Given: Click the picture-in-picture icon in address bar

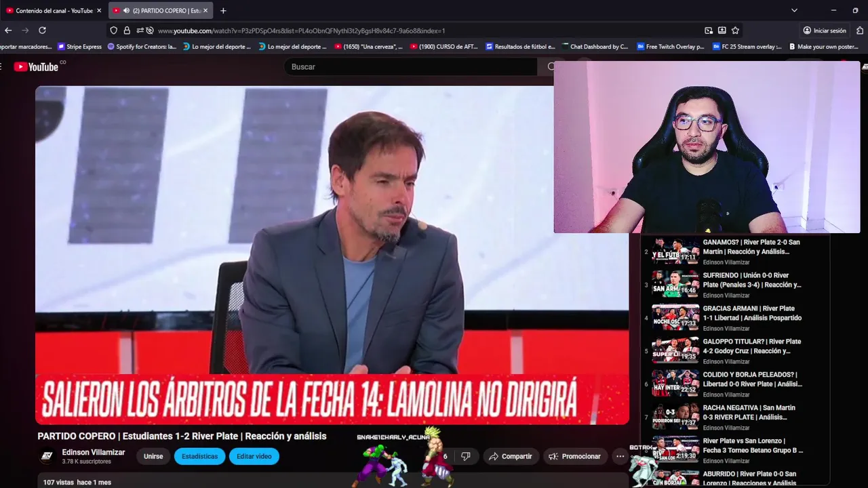Looking at the screenshot, I should [x=709, y=30].
